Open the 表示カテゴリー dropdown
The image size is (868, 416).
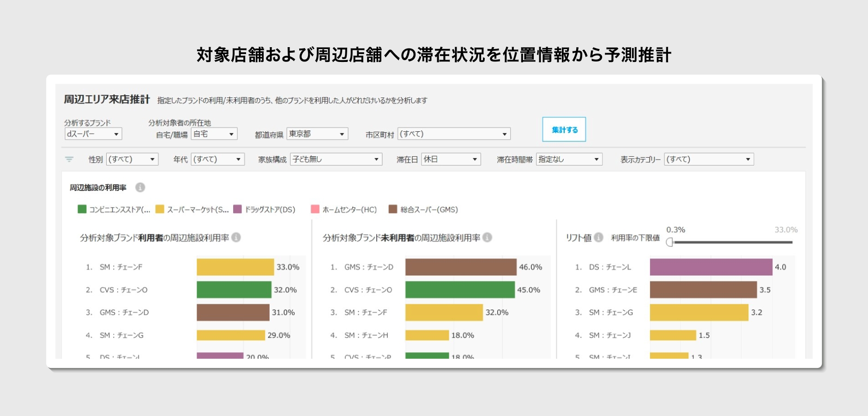coord(709,159)
